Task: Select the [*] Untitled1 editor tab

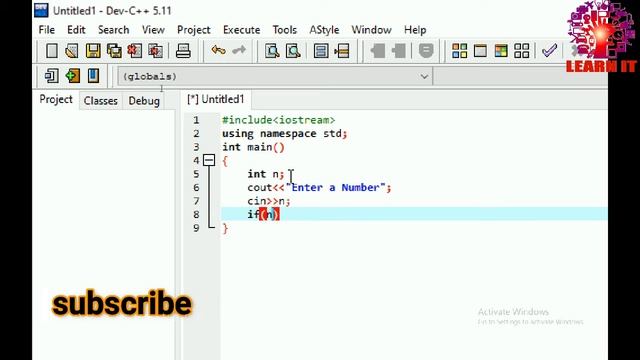Action: (216, 100)
